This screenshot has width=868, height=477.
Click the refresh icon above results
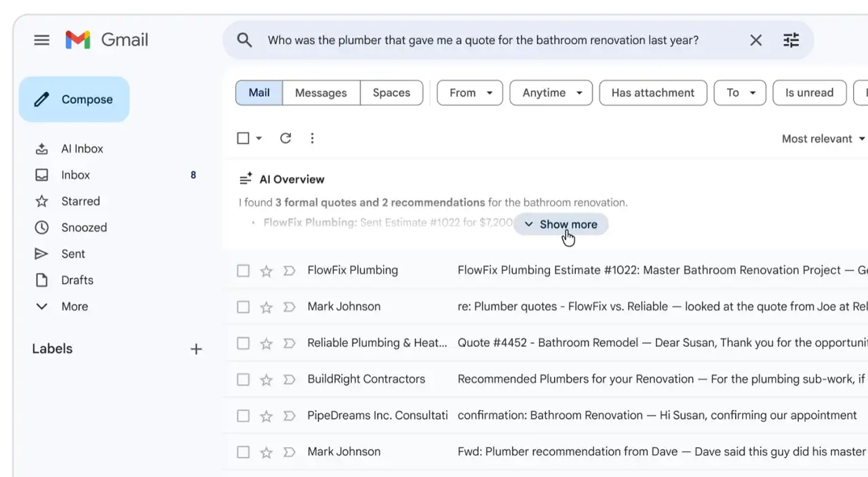[x=285, y=138]
